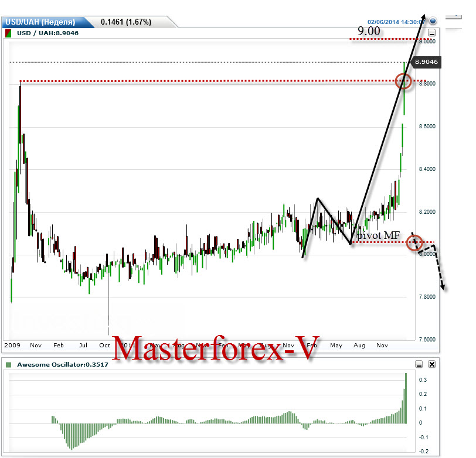Click the 8.4000 price axis label

click(427, 169)
